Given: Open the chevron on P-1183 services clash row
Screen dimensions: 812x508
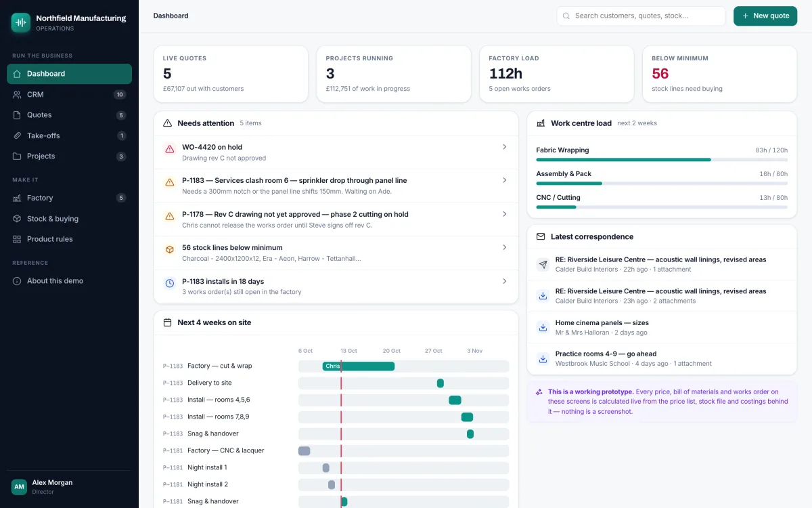Looking at the screenshot, I should click(x=504, y=180).
